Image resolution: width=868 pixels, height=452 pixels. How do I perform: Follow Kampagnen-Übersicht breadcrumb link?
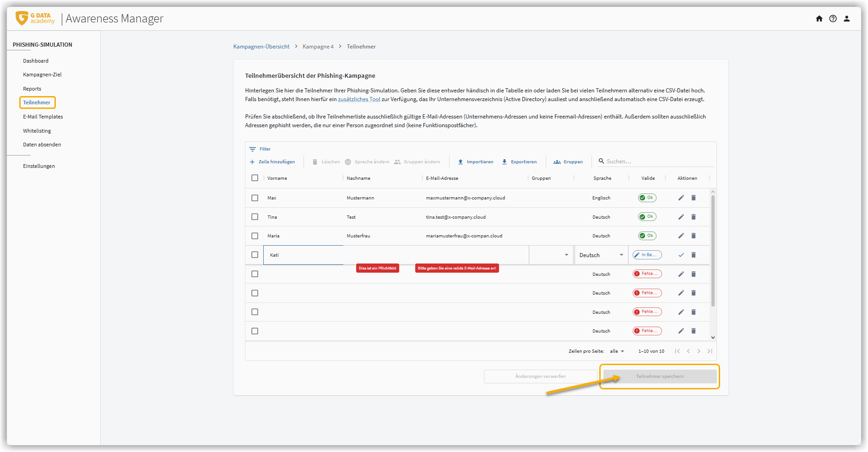261,47
